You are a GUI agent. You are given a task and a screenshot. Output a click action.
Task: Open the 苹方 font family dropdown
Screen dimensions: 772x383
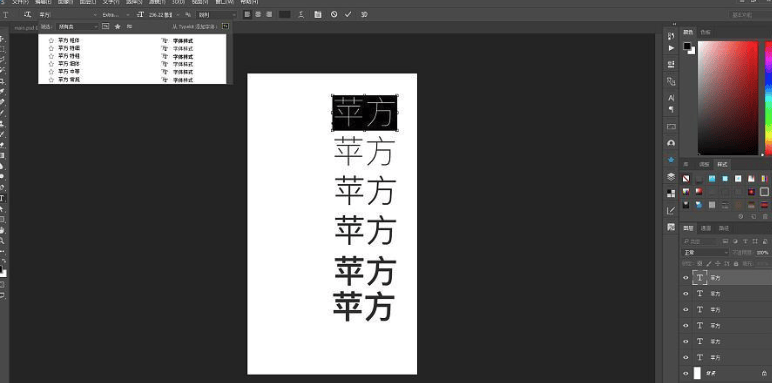pyautogui.click(x=67, y=15)
